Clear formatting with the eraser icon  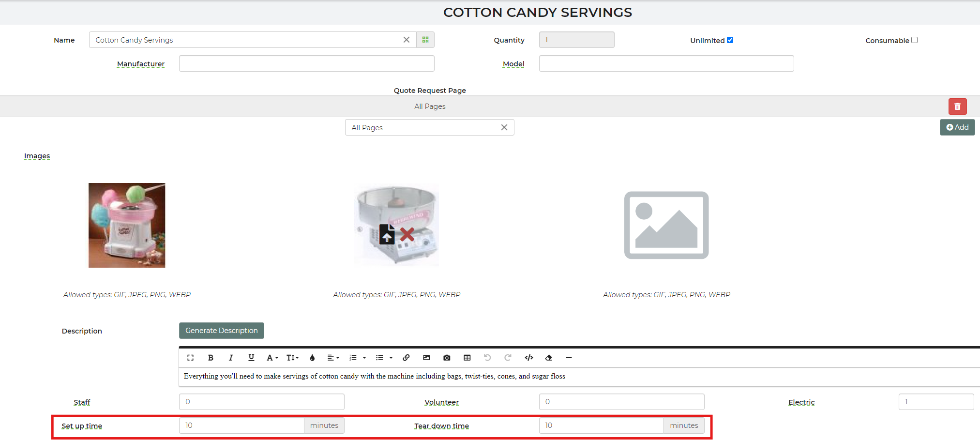pos(548,358)
